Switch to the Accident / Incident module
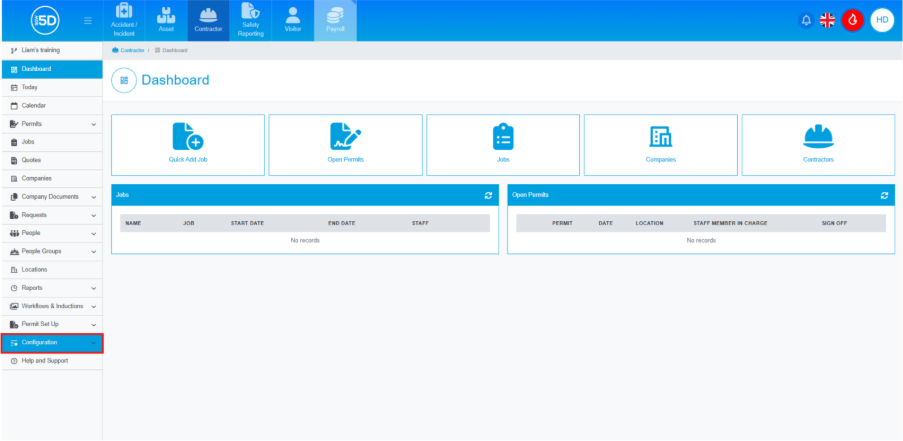This screenshot has height=441, width=903. pyautogui.click(x=125, y=20)
